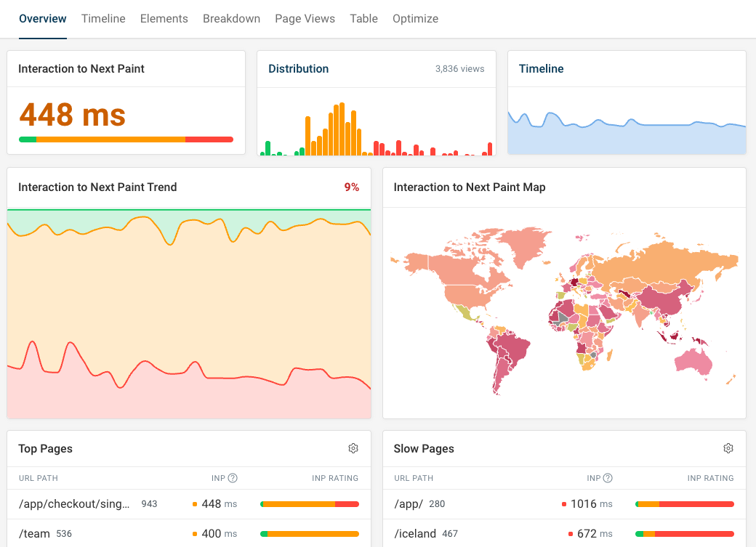Click the INP rating bar for /team
The image size is (756, 547).
coord(309,533)
